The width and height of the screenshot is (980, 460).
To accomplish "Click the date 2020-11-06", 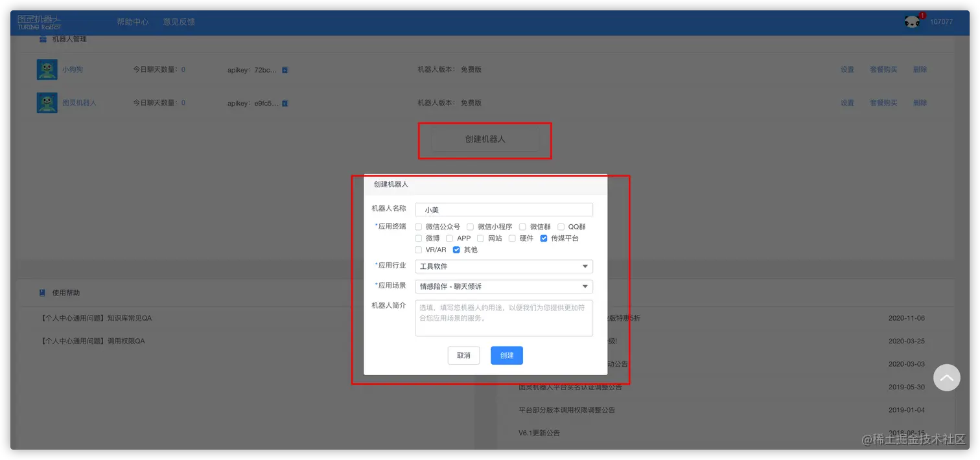I will (x=907, y=318).
